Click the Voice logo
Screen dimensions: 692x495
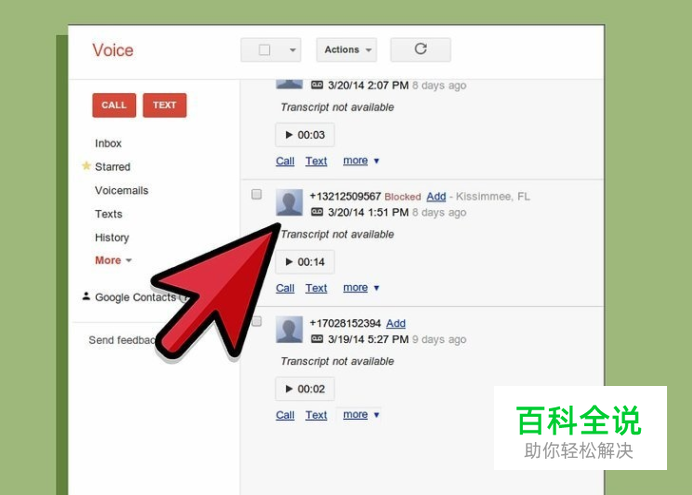[x=113, y=50]
